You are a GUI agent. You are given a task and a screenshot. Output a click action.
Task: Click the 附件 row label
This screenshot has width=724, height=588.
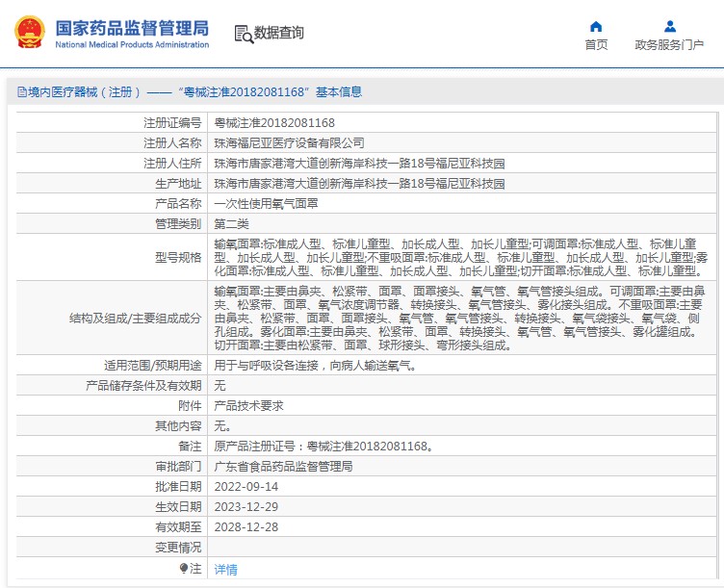(x=190, y=406)
